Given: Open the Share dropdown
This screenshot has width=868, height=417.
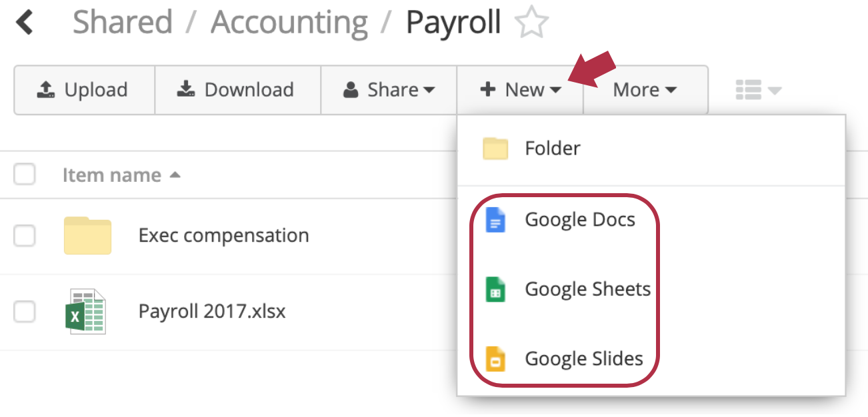Looking at the screenshot, I should pos(389,89).
